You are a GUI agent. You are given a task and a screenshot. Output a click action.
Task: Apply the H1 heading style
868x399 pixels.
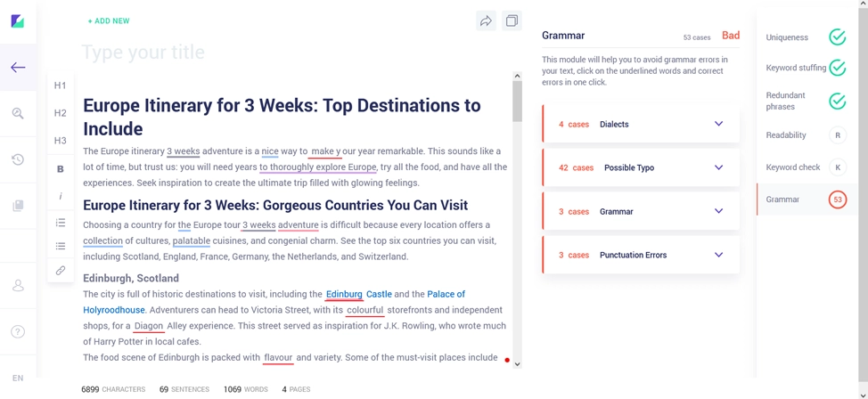61,85
